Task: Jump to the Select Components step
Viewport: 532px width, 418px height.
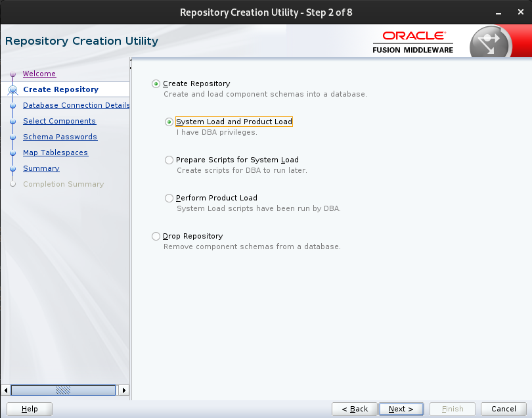Action: [x=59, y=121]
